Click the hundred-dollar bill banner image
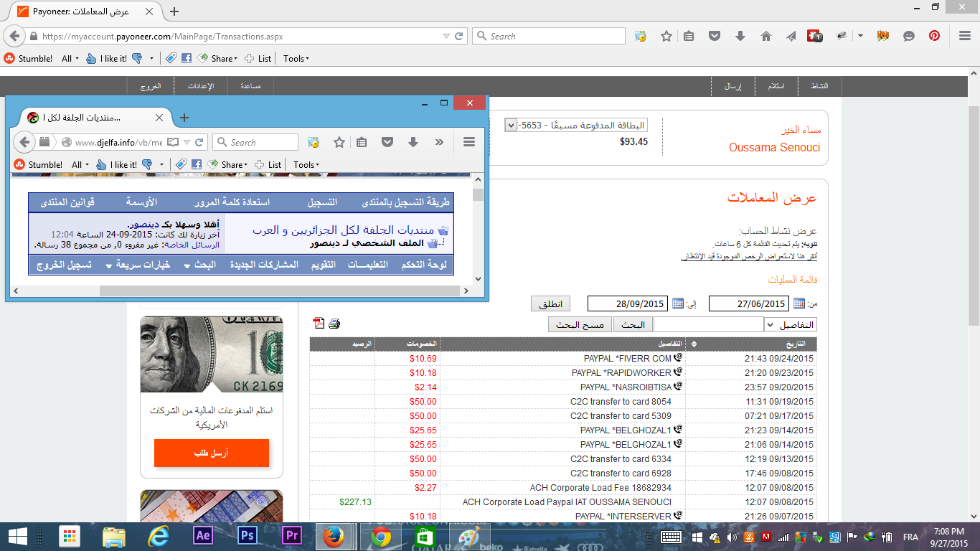Viewport: 980px width, 551px height. (x=212, y=354)
